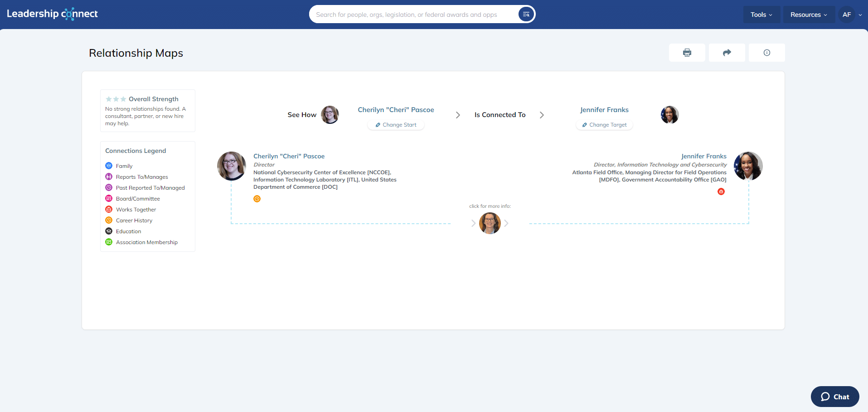Click the Career History legend icon

[109, 220]
